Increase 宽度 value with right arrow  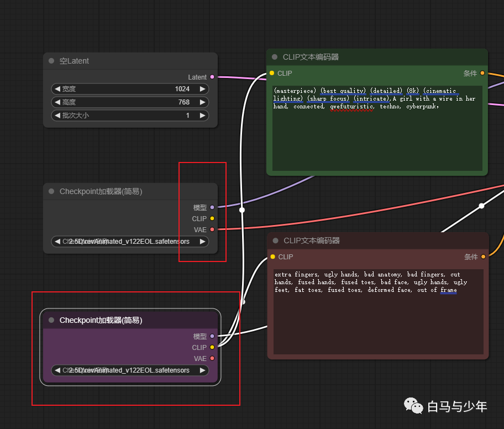(x=203, y=89)
